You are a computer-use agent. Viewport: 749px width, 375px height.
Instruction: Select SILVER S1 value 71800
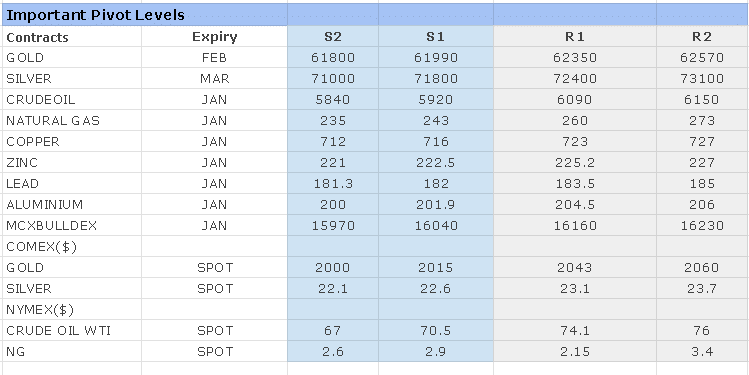436,79
